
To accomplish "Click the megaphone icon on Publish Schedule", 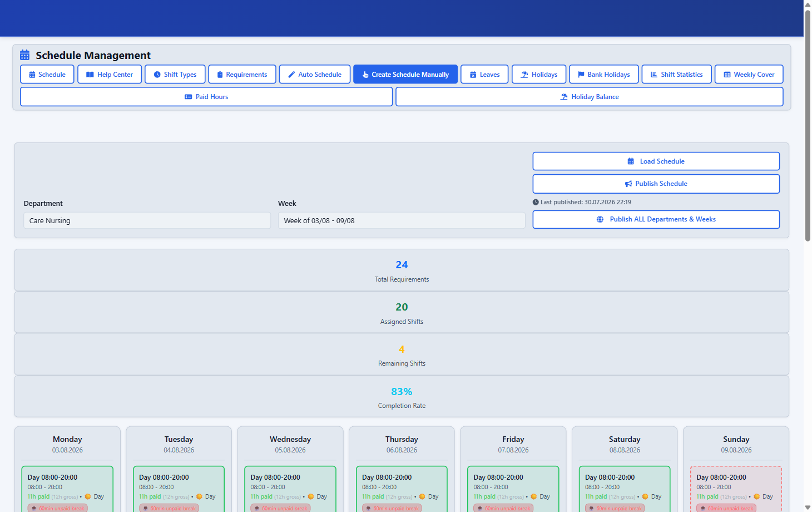I will [x=628, y=184].
